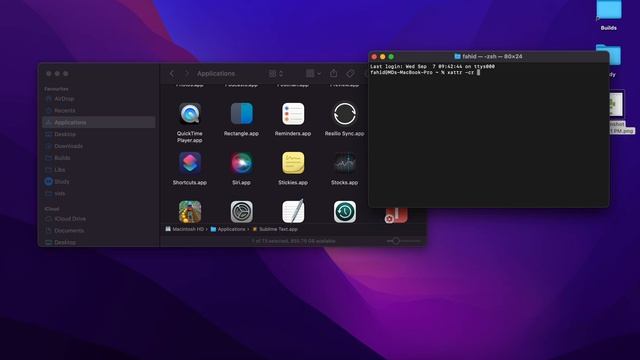This screenshot has width=640, height=360.
Task: Click the xattr -cr command line in Terminal
Action: [425, 73]
